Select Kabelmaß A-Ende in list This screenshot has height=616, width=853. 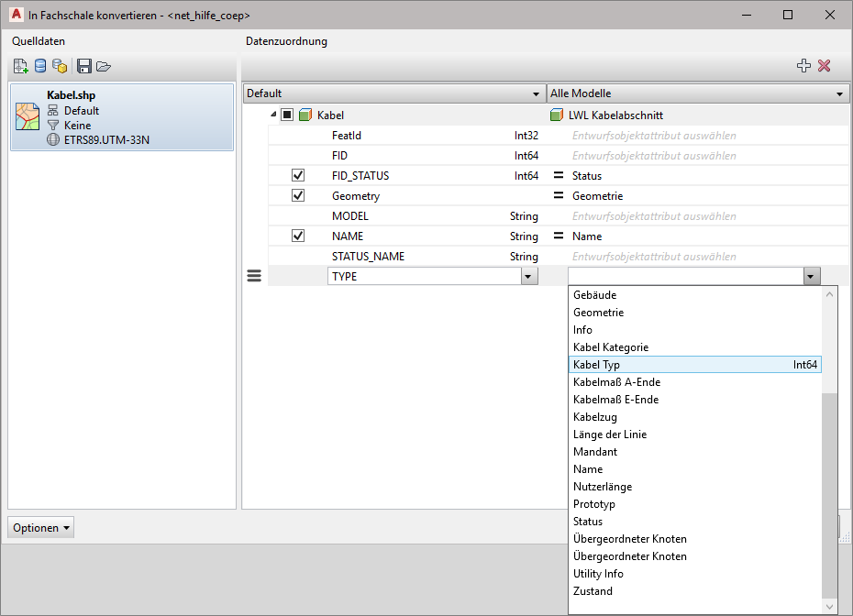(694, 381)
